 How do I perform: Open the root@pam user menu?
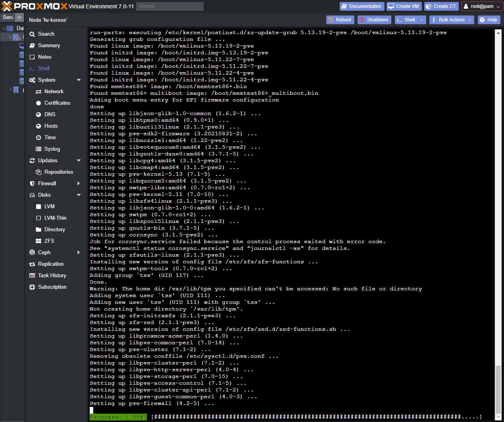482,6
